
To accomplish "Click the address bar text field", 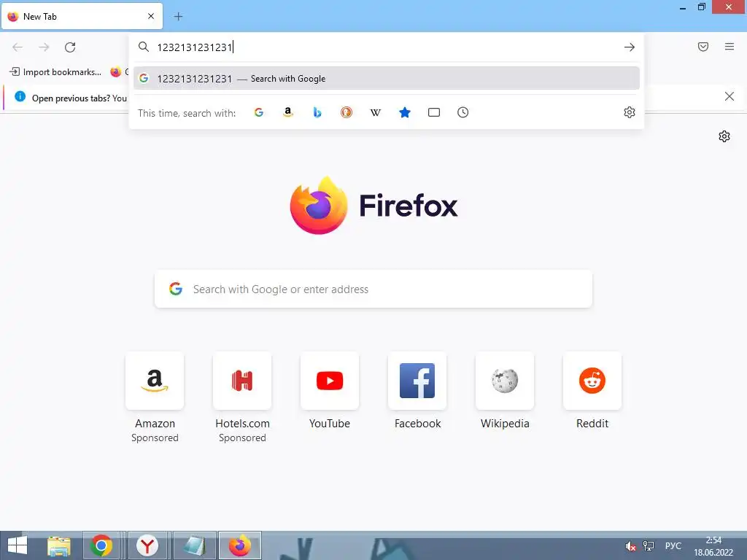I will click(386, 47).
